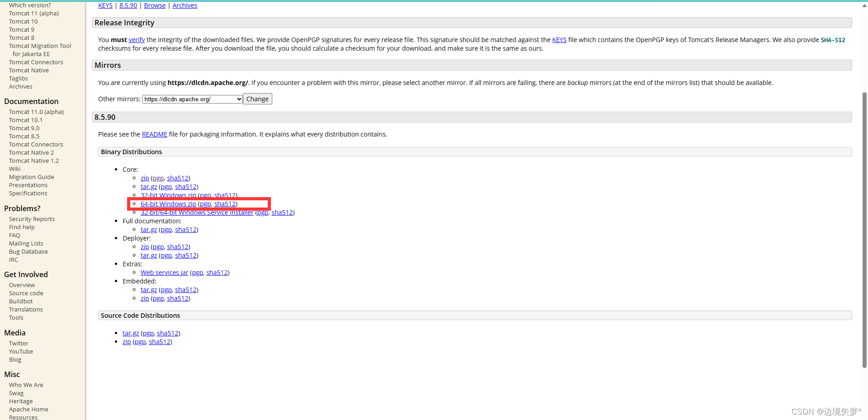The image size is (868, 420).
Task: Open Tomcat Native 2 documentation
Action: [32, 153]
